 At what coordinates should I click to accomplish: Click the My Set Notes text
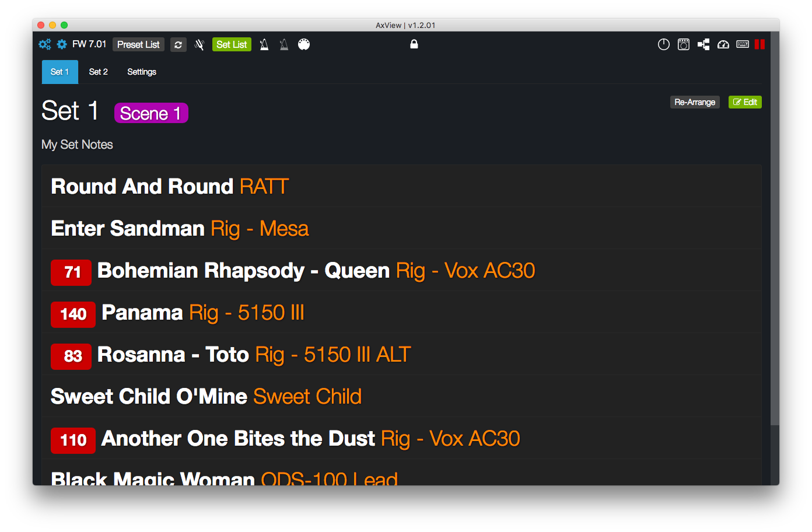pos(77,145)
